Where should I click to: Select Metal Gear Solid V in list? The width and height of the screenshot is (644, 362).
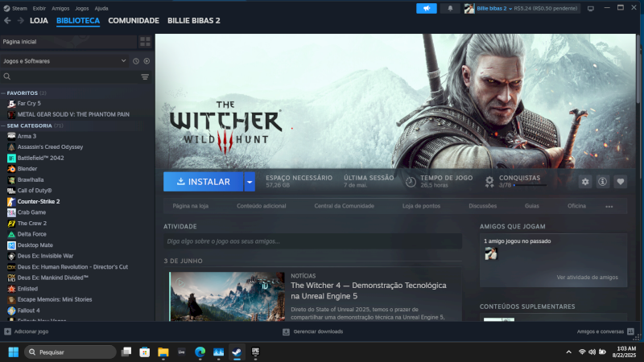pyautogui.click(x=73, y=114)
